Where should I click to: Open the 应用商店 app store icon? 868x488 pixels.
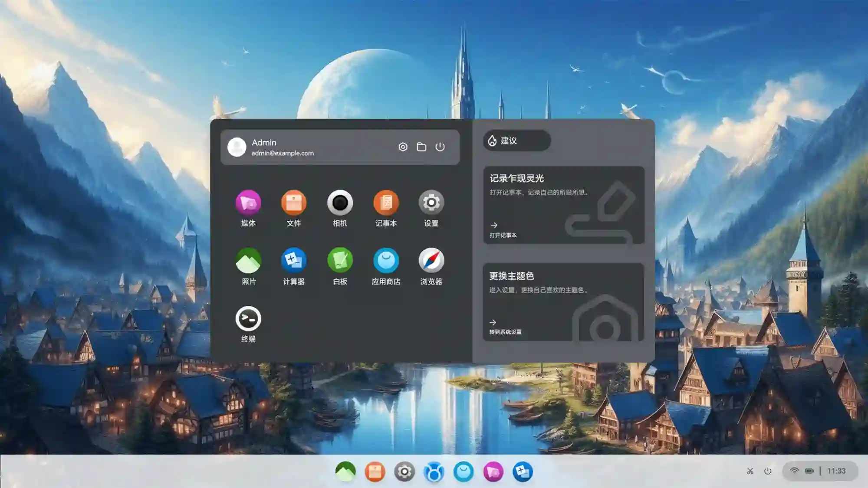(386, 261)
